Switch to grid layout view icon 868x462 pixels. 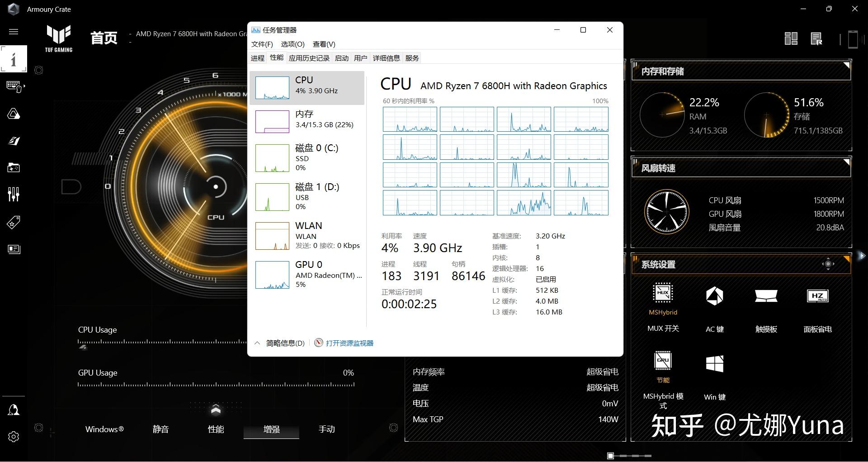(x=791, y=38)
